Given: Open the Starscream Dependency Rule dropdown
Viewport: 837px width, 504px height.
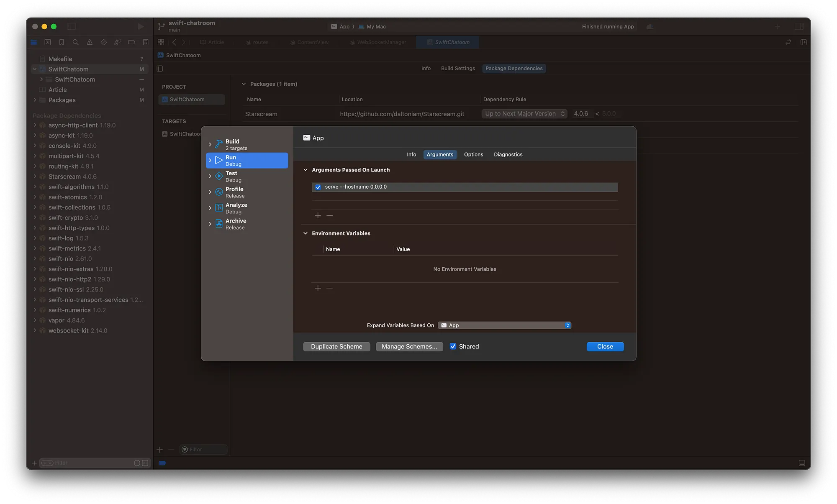Looking at the screenshot, I should (524, 113).
